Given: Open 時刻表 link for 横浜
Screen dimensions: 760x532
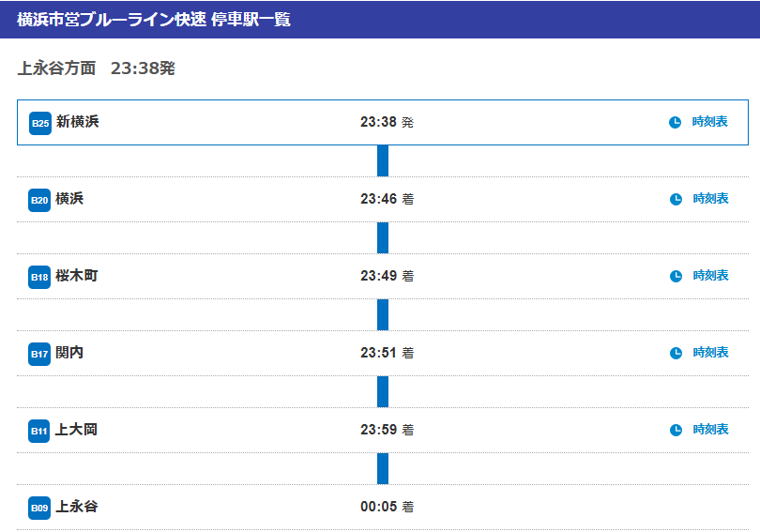Looking at the screenshot, I should (x=710, y=199).
